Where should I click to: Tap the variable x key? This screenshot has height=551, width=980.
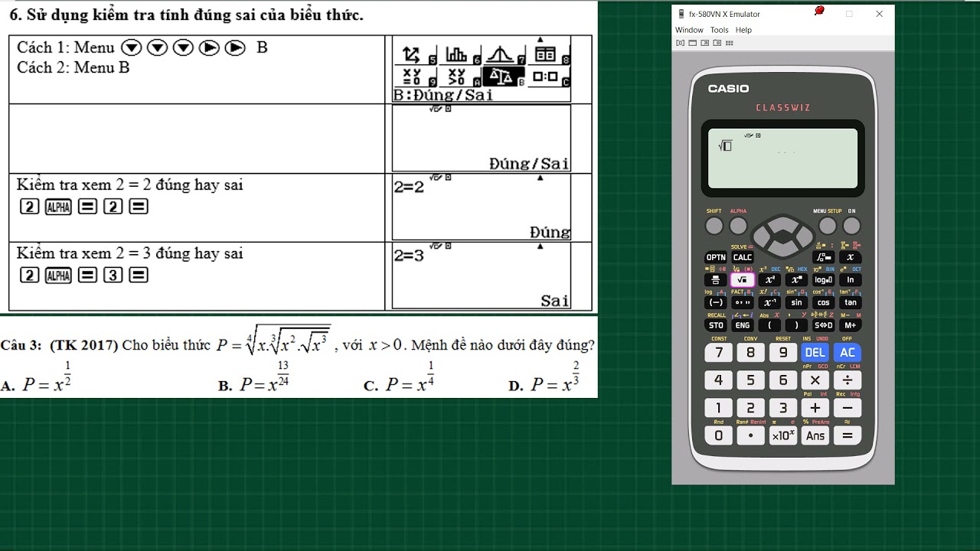(x=850, y=258)
